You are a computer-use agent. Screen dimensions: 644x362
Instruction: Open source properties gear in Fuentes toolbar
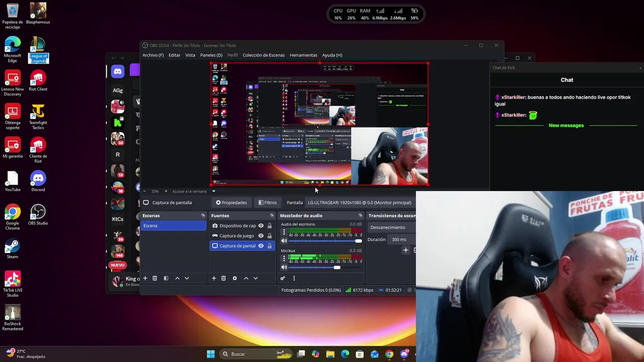[x=234, y=278]
